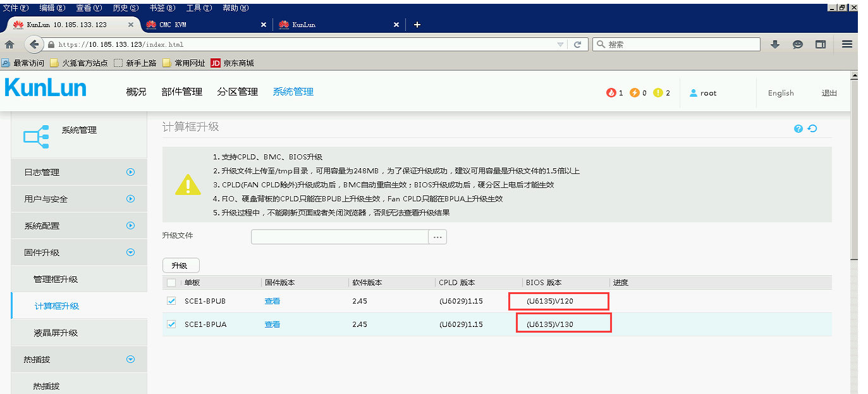The width and height of the screenshot is (868, 394).
Task: Switch language to English
Action: coord(781,93)
